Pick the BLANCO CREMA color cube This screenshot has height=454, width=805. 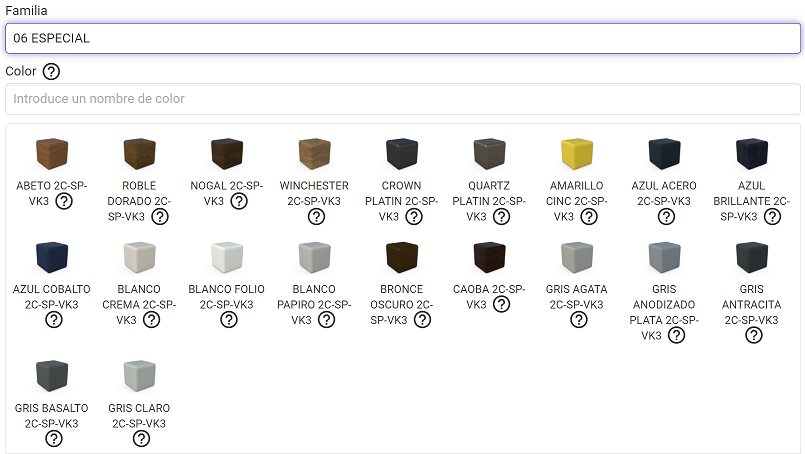[139, 258]
